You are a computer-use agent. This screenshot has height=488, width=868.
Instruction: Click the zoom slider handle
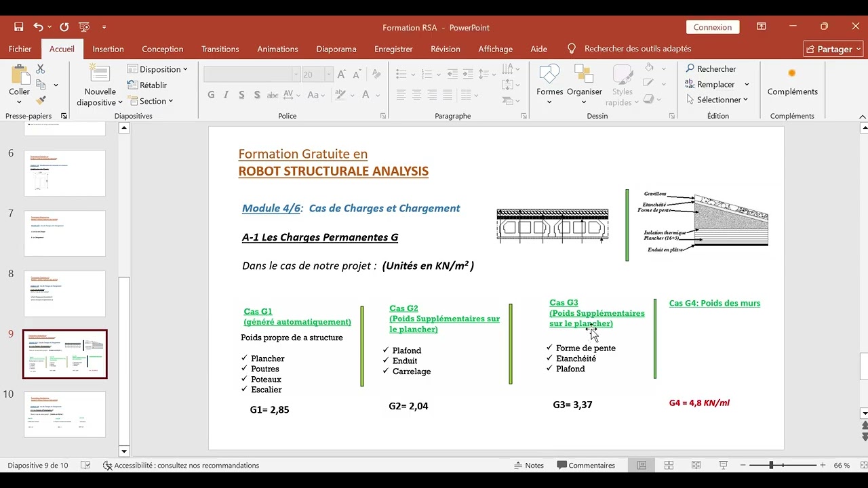(771, 465)
